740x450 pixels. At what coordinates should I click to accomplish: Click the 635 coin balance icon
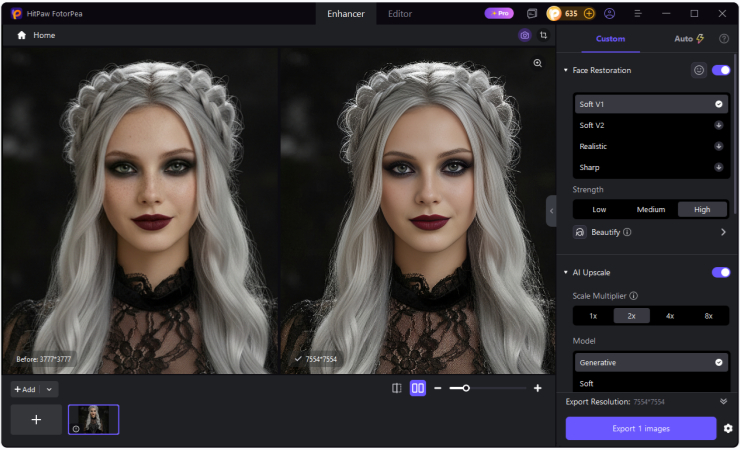pos(554,14)
